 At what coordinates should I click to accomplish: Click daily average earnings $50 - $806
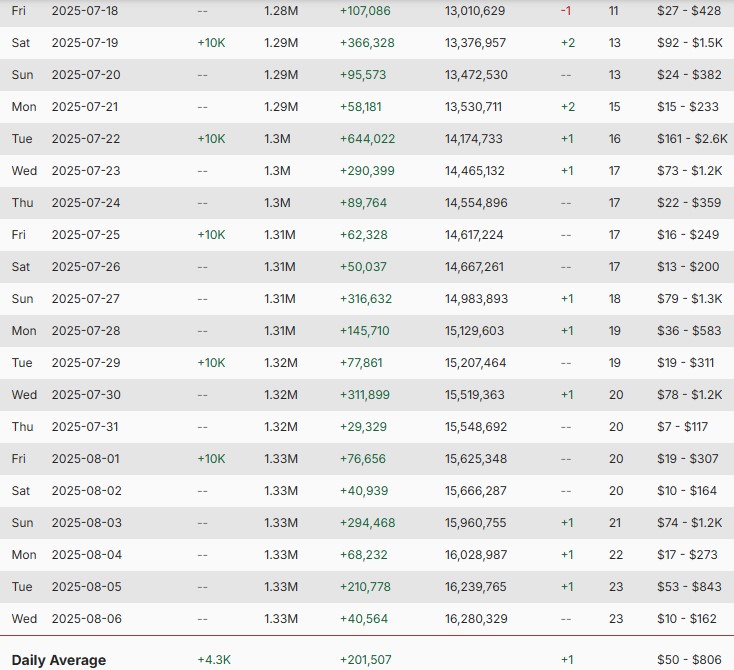coord(689,660)
